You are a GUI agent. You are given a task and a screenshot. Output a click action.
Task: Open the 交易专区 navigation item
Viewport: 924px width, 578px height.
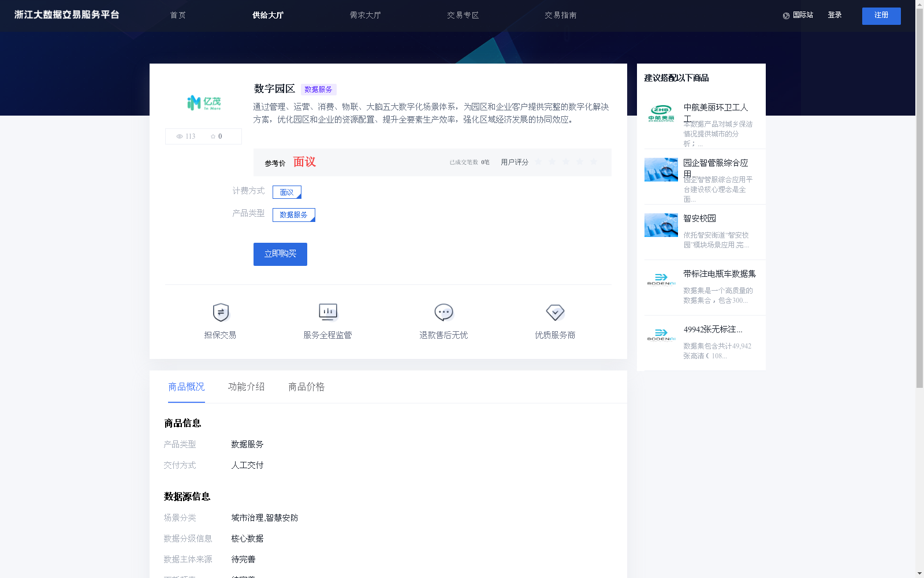coord(463,16)
